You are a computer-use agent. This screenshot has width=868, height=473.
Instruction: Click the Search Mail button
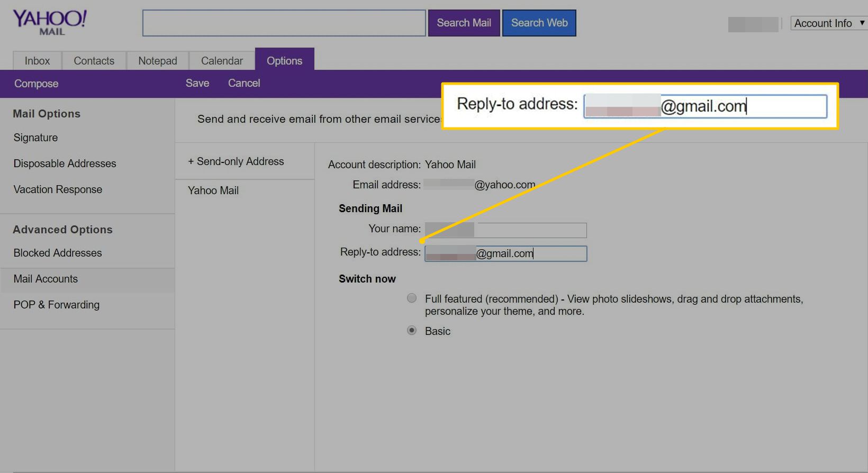click(464, 23)
